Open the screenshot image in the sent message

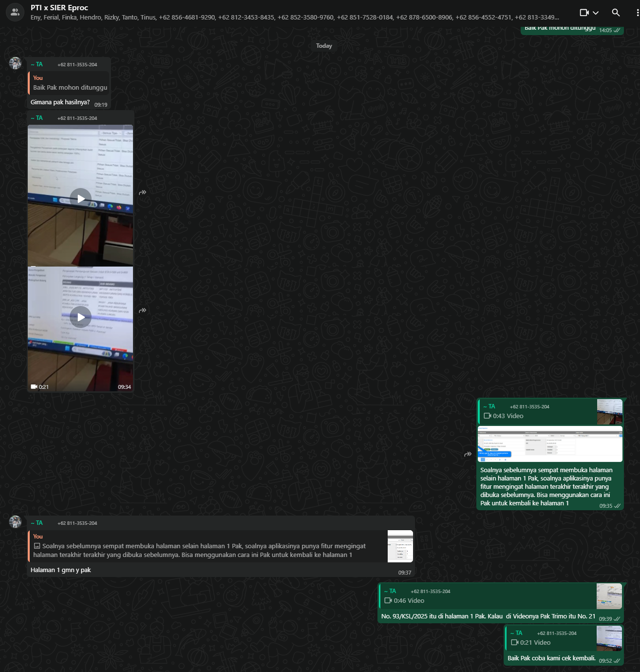[x=550, y=444]
